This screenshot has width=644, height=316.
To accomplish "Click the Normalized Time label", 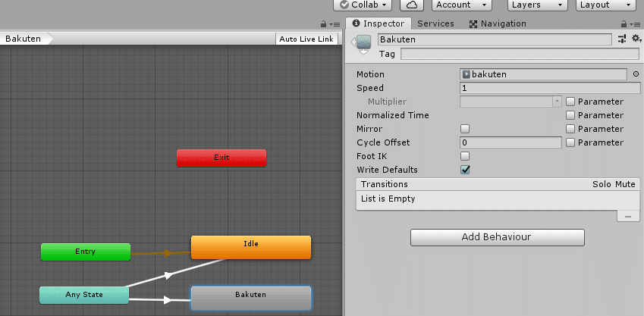I will click(393, 115).
